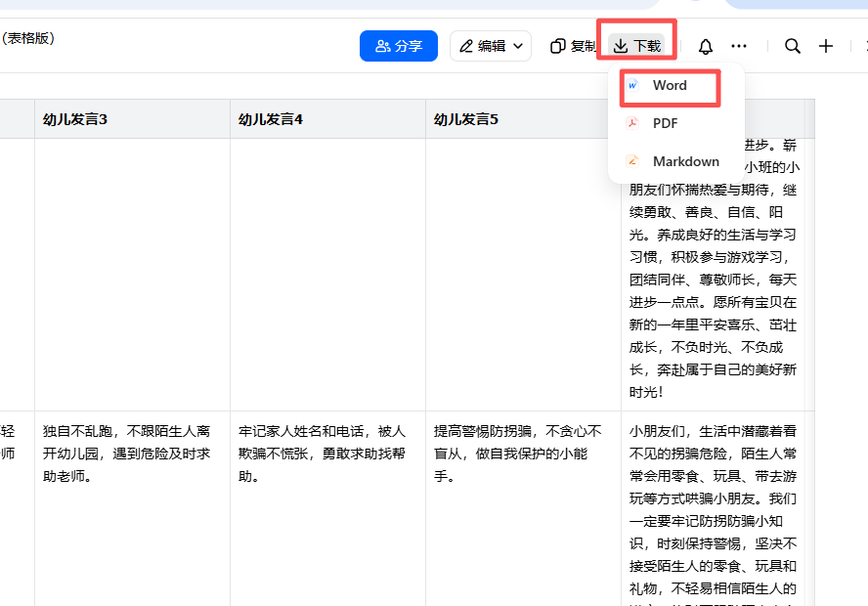This screenshot has width=868, height=606.
Task: Click the document title (表格版)
Action: coord(27,38)
